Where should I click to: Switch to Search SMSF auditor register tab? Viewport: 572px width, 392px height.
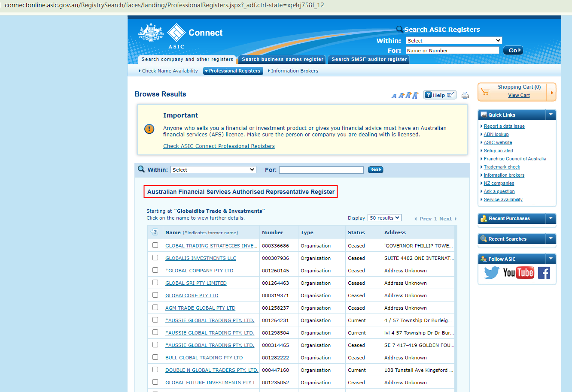369,60
